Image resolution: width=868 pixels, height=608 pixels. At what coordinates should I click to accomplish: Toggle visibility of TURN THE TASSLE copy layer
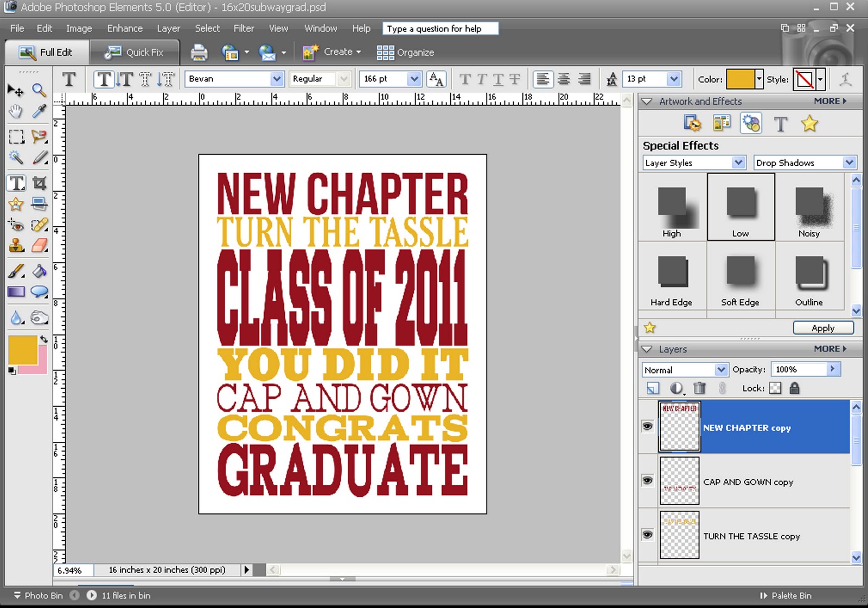[x=647, y=535]
